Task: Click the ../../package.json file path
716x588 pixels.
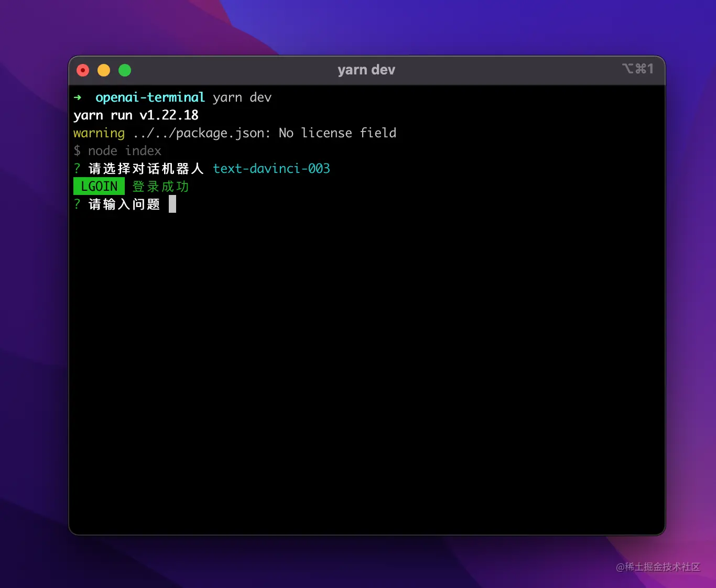Action: (201, 133)
